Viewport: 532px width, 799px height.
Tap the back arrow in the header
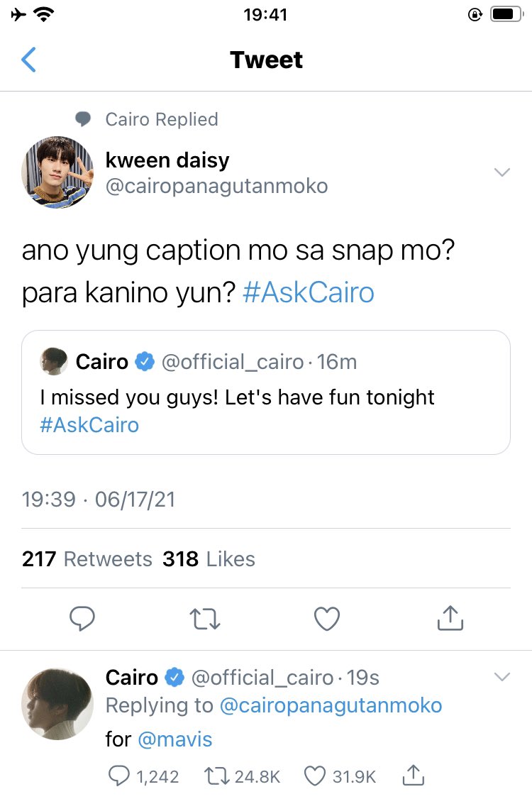pos(28,60)
